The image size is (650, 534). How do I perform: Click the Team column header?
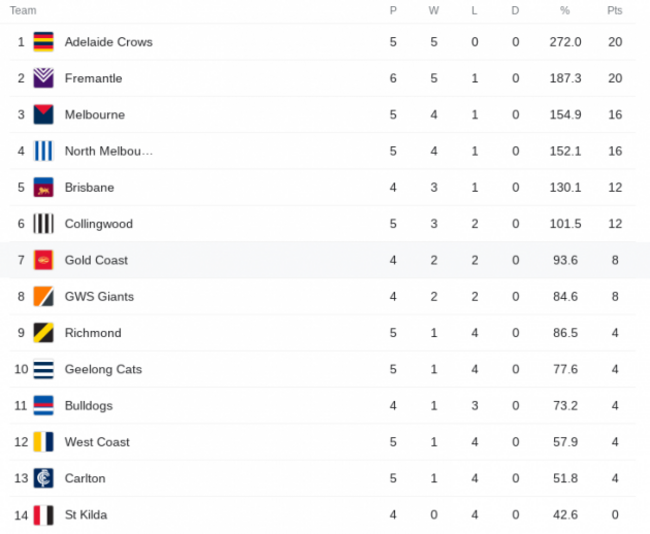[23, 10]
